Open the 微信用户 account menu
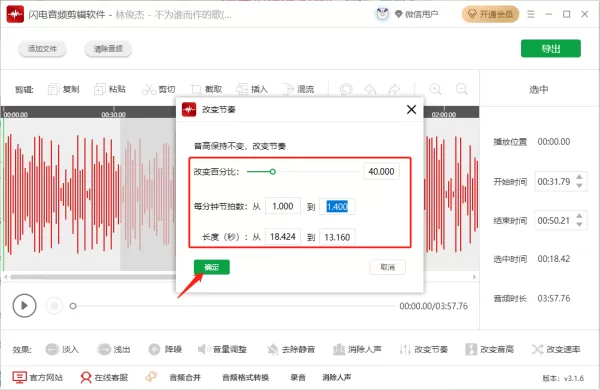The width and height of the screenshot is (600, 390). [417, 15]
